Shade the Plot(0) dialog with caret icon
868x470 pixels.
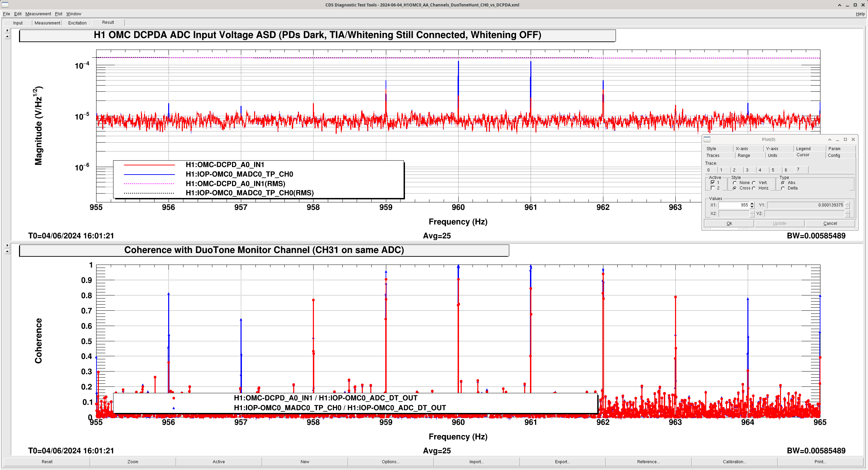click(830, 140)
